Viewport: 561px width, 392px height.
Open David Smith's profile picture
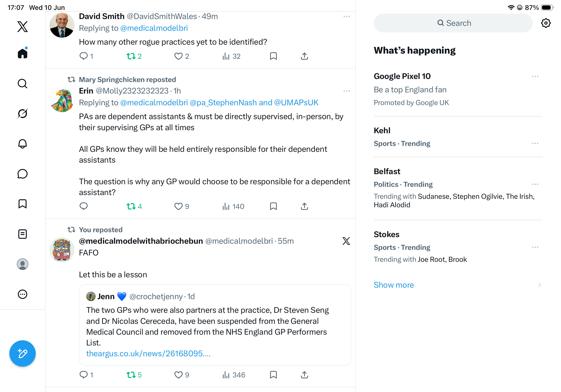coord(62,25)
